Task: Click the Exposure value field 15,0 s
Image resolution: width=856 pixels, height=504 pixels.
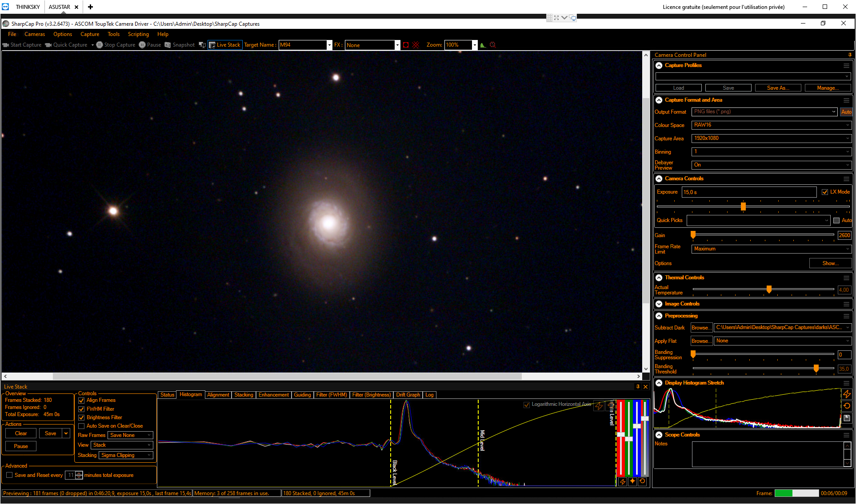Action: (x=749, y=192)
